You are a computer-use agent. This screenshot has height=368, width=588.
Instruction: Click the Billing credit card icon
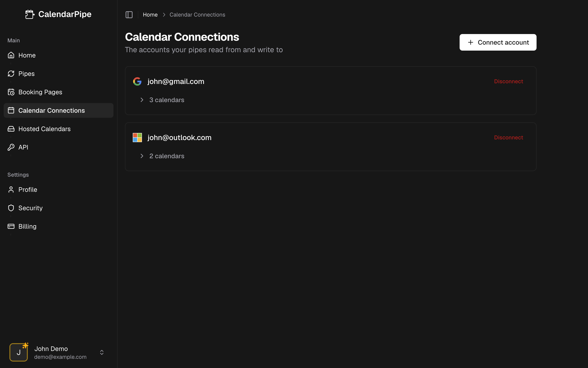(11, 226)
